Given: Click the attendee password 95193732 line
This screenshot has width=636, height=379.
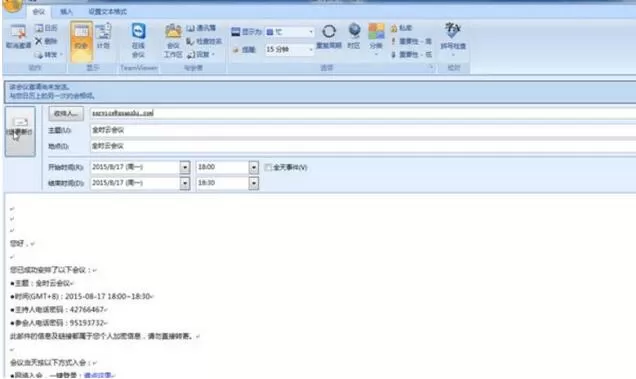Looking at the screenshot, I should pyautogui.click(x=58, y=323).
